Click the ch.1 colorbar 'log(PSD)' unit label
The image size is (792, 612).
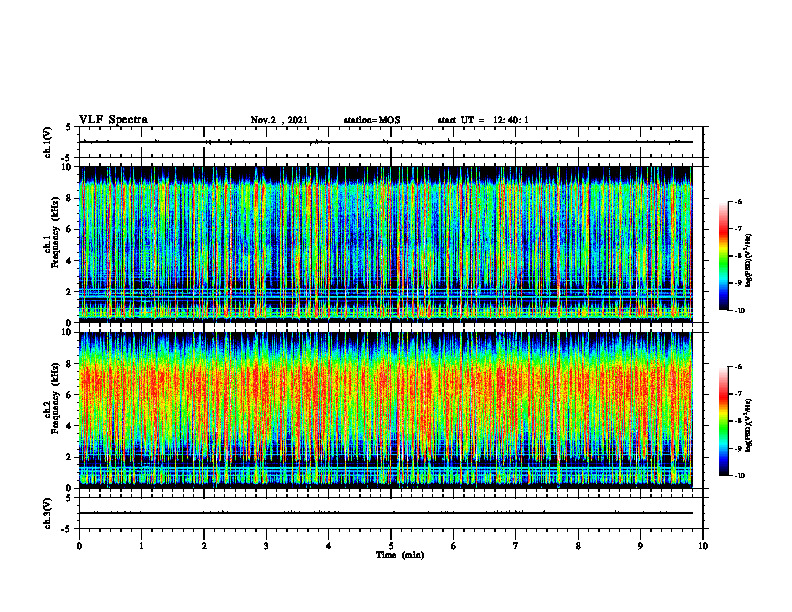click(750, 261)
